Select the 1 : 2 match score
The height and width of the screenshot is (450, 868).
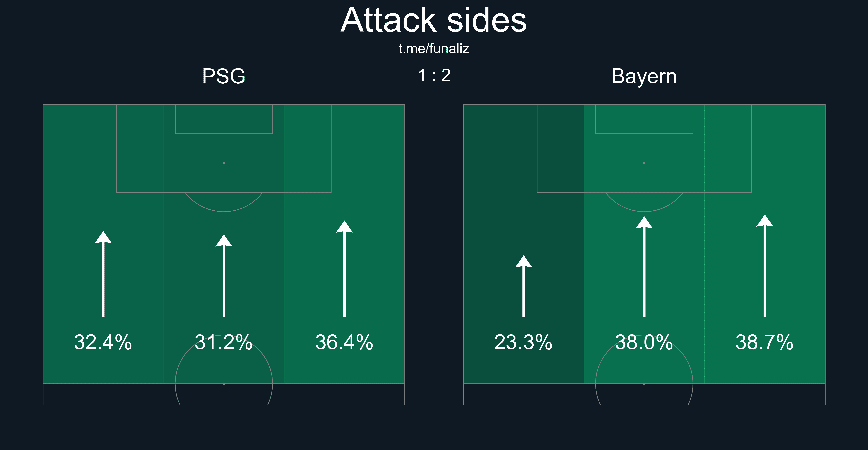pyautogui.click(x=434, y=75)
